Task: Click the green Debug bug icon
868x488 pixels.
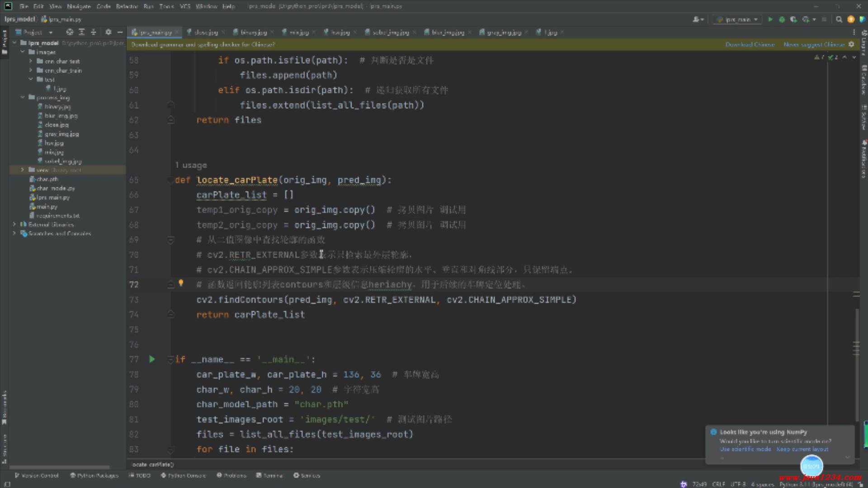Action: [782, 19]
